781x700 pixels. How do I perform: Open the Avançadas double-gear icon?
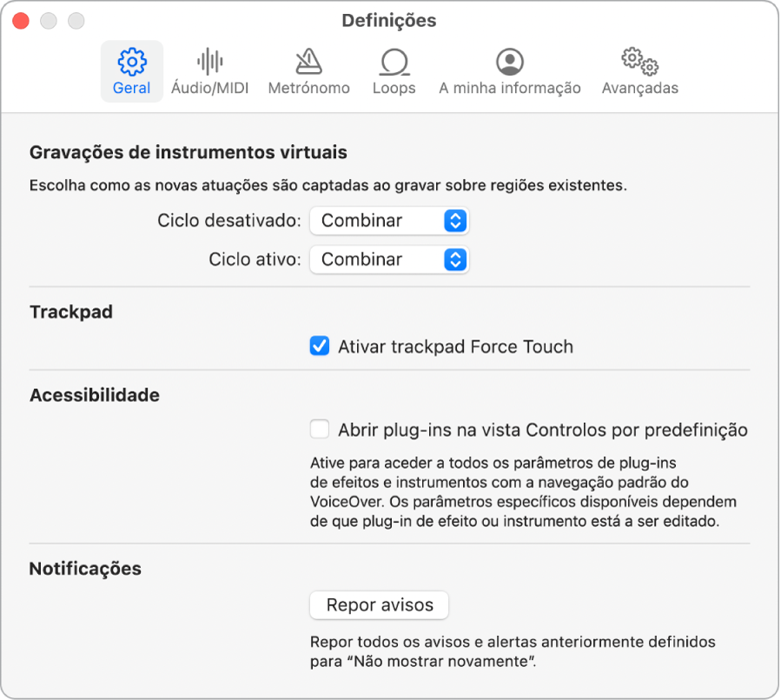639,61
